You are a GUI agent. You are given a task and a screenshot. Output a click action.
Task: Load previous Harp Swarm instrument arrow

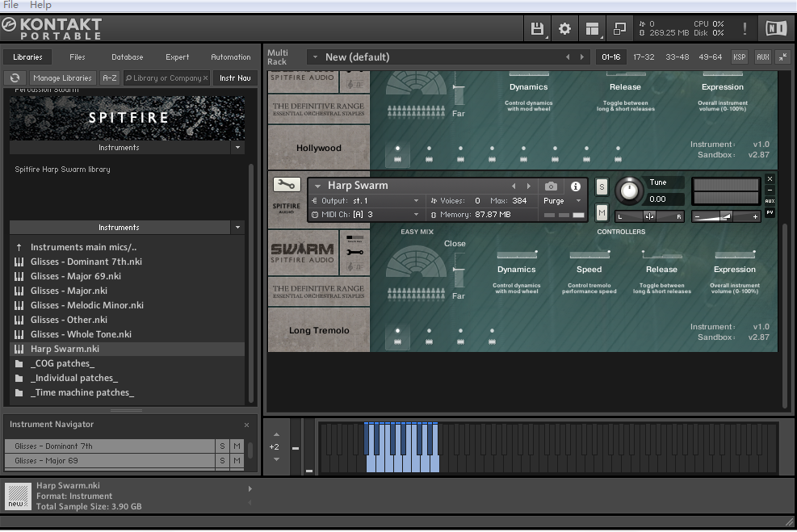pos(514,186)
